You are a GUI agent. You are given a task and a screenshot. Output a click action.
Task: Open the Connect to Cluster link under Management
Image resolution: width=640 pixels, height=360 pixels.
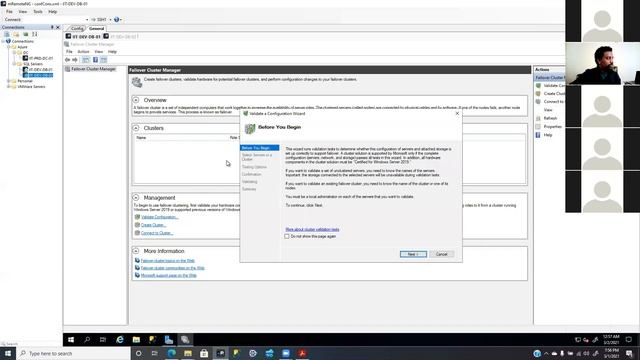click(157, 233)
